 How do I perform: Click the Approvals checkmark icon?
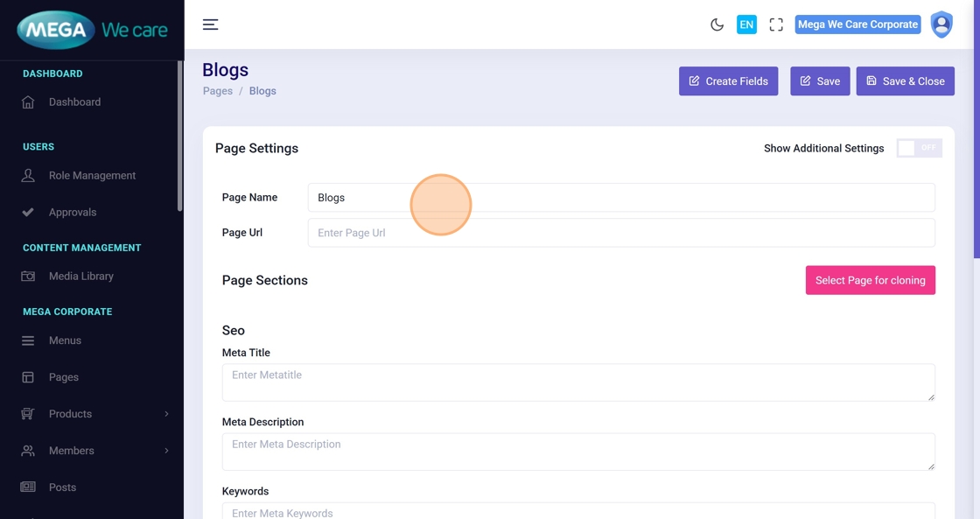tap(28, 213)
